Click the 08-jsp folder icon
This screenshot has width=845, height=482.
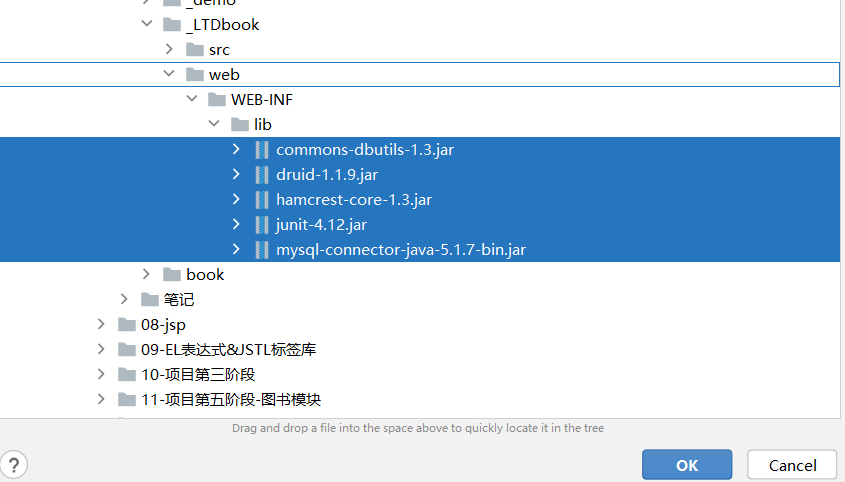(x=127, y=325)
